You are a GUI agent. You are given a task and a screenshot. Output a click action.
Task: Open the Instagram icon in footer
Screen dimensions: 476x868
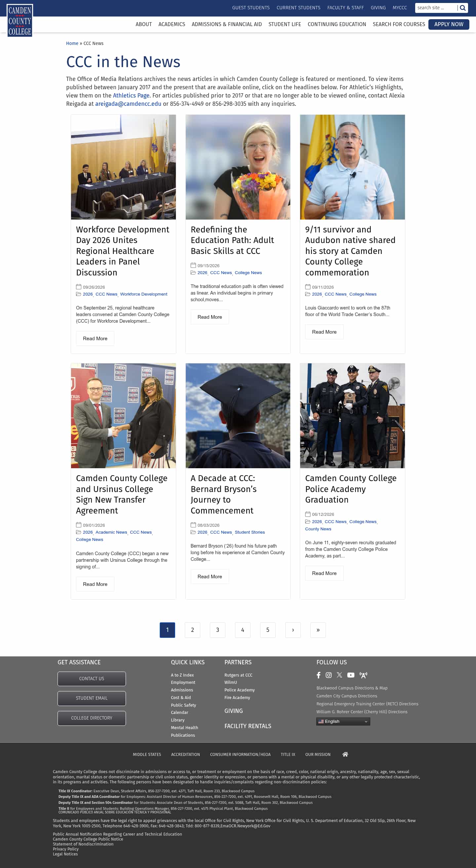pyautogui.click(x=329, y=675)
